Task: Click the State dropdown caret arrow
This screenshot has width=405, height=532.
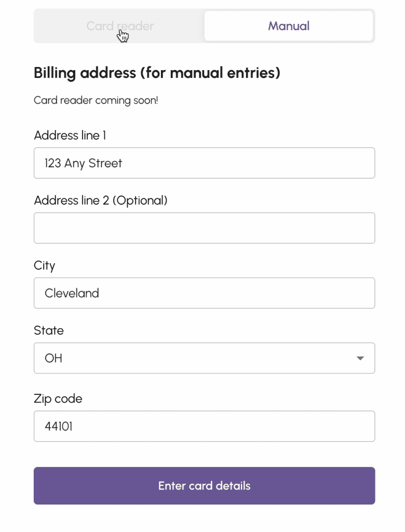Action: [x=360, y=358]
